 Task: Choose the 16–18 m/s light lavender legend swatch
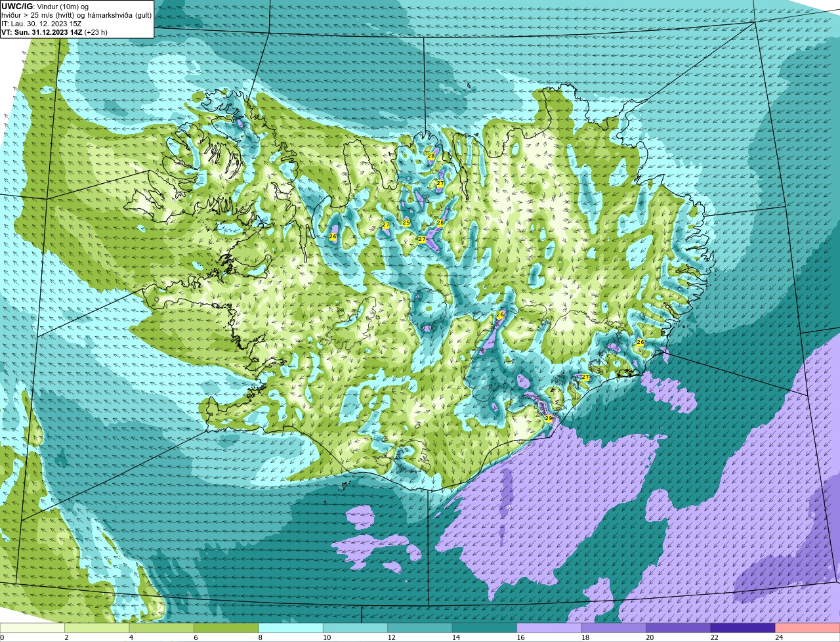(x=549, y=628)
